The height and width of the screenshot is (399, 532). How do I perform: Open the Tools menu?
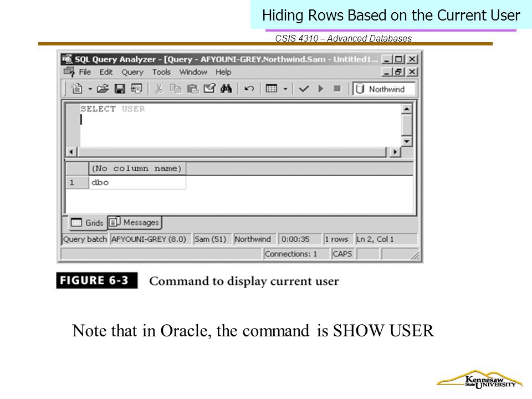click(x=161, y=72)
